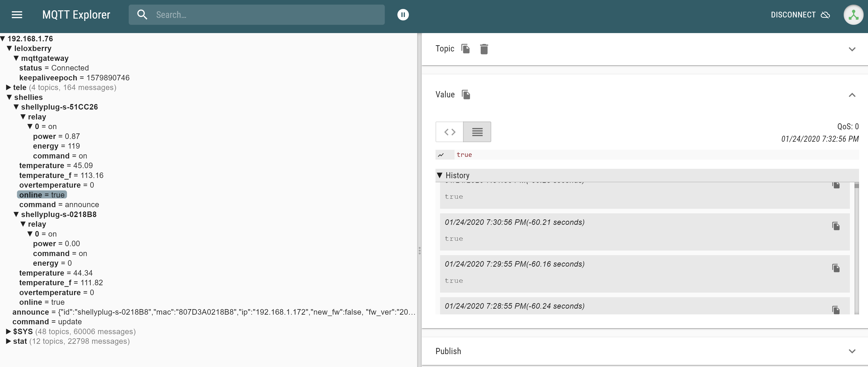
Task: Click the green connection avatar icon
Action: click(x=853, y=15)
